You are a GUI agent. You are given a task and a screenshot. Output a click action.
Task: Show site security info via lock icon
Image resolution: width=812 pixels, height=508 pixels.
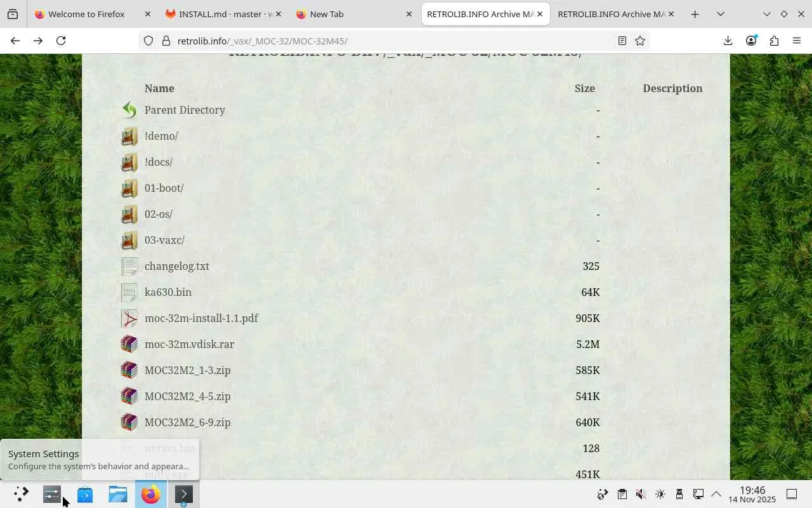[166, 41]
